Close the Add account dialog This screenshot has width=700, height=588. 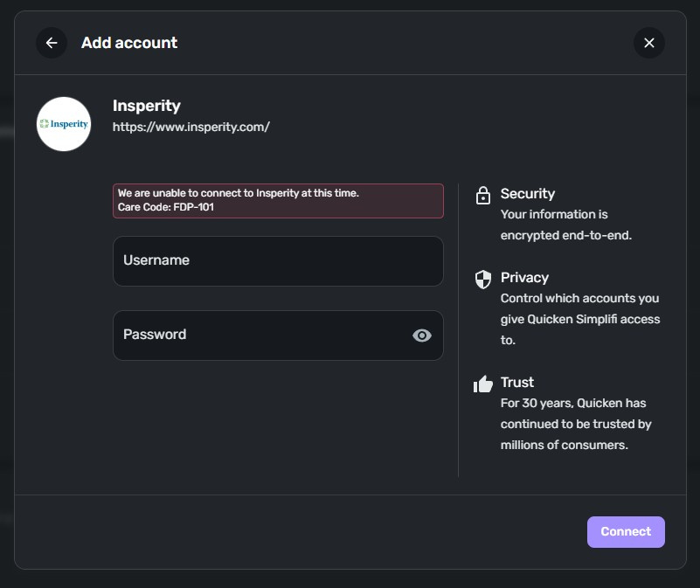point(648,43)
